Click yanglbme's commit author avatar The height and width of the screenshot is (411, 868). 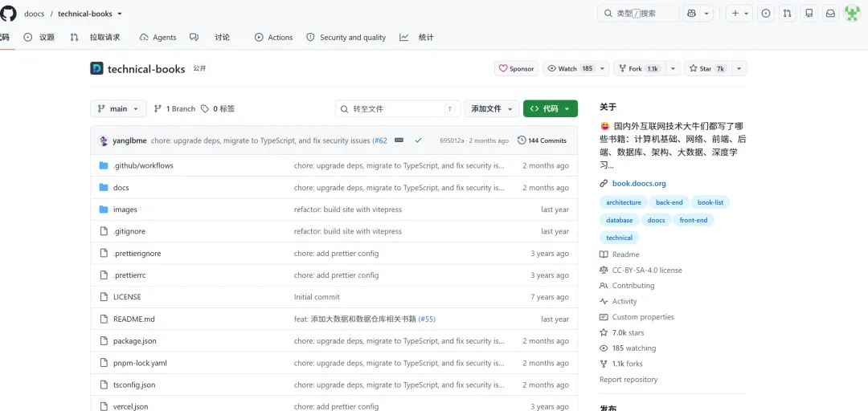104,140
